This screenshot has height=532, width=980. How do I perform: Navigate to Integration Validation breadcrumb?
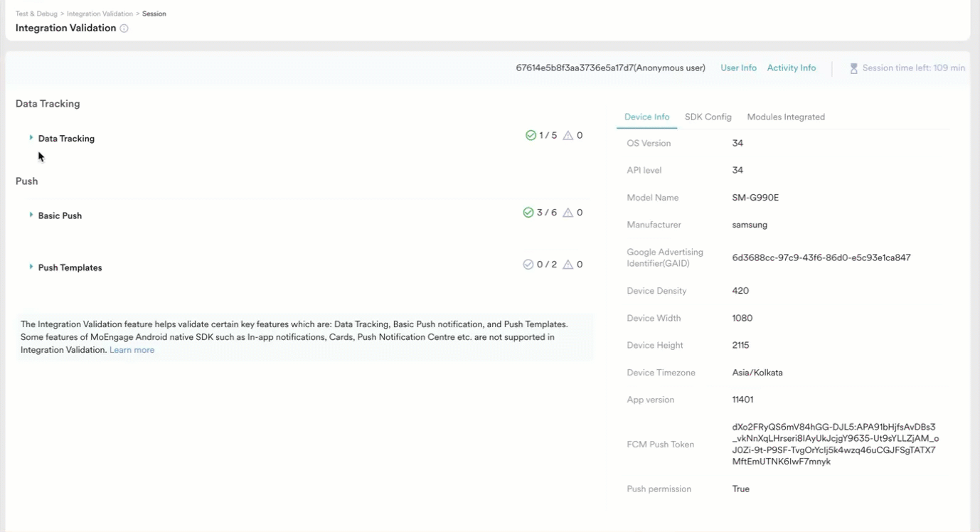point(100,14)
